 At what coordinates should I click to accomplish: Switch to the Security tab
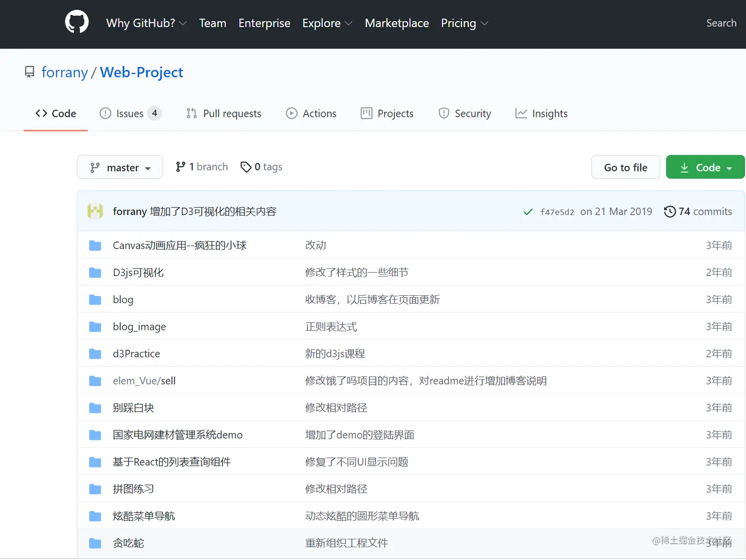click(x=465, y=114)
